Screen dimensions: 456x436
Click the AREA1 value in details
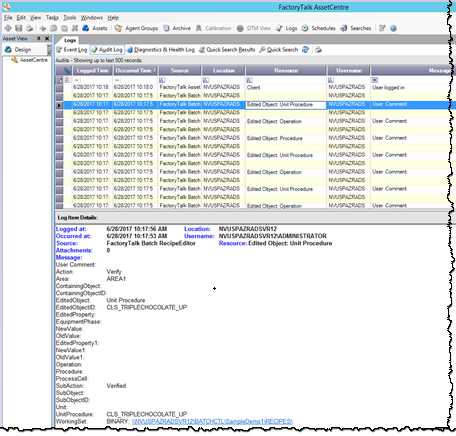click(116, 279)
